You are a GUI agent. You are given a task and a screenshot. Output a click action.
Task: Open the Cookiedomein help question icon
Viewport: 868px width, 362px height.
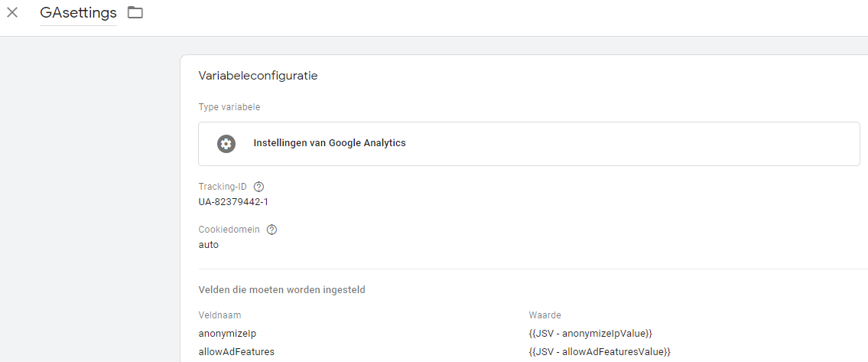[271, 230]
